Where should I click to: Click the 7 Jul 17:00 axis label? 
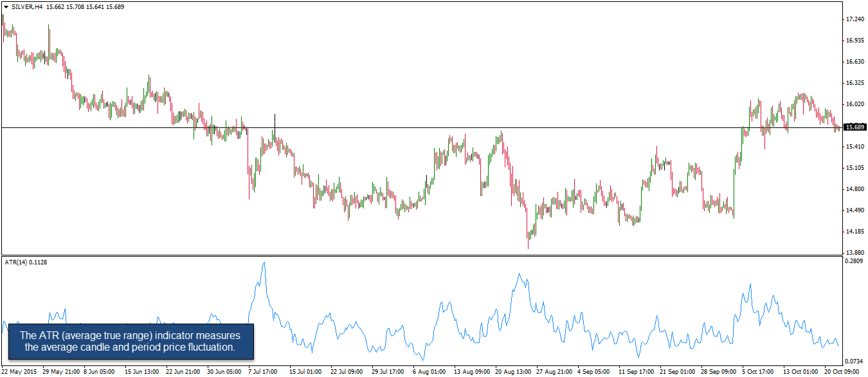pyautogui.click(x=262, y=371)
